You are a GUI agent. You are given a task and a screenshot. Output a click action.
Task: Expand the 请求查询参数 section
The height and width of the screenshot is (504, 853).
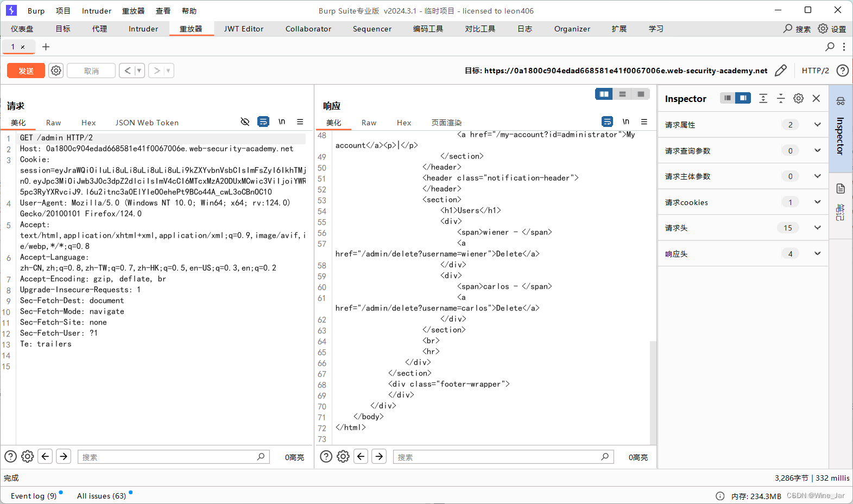[x=743, y=151]
